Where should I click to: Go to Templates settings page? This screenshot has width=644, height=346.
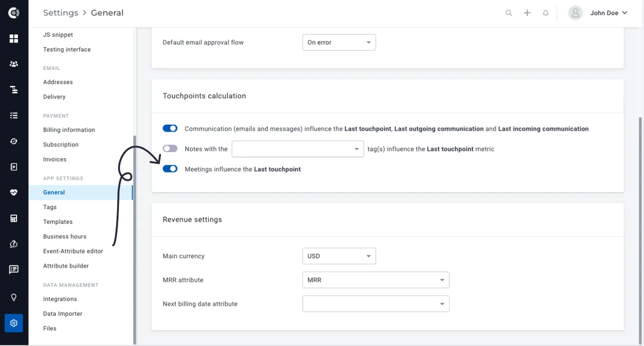(58, 222)
